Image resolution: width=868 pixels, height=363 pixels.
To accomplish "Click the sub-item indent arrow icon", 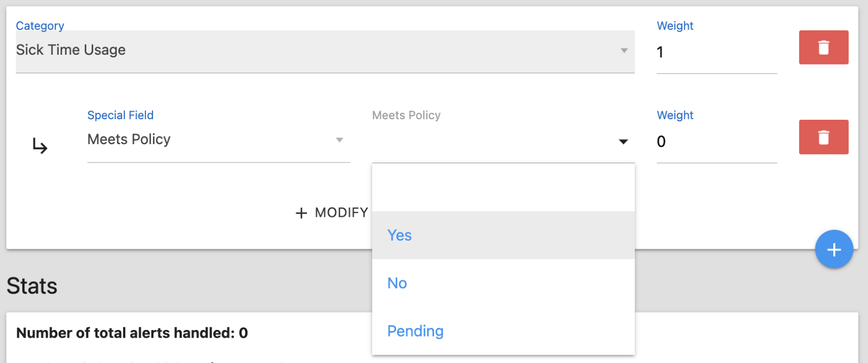I will coord(41,145).
